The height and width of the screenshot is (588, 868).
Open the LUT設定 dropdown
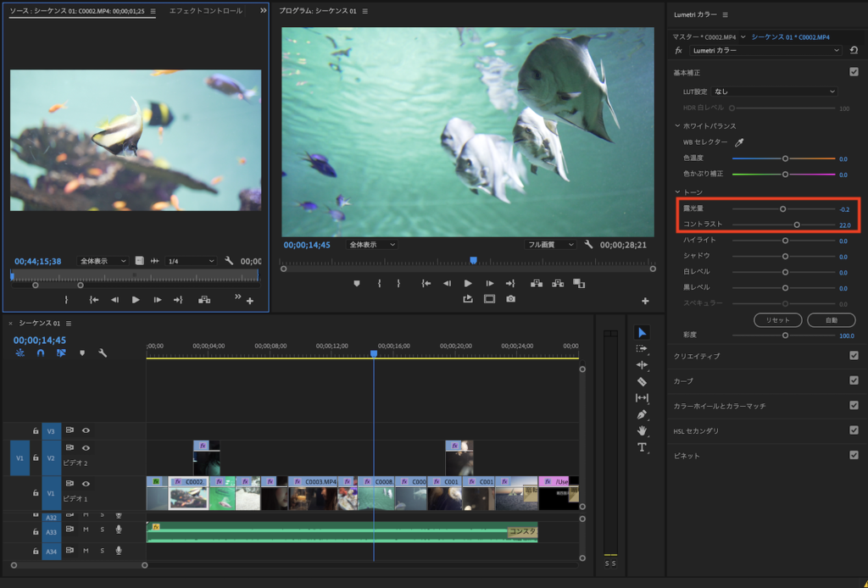[774, 91]
